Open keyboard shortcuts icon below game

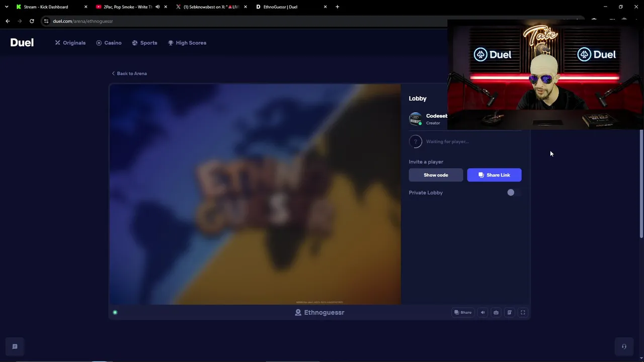(x=496, y=312)
